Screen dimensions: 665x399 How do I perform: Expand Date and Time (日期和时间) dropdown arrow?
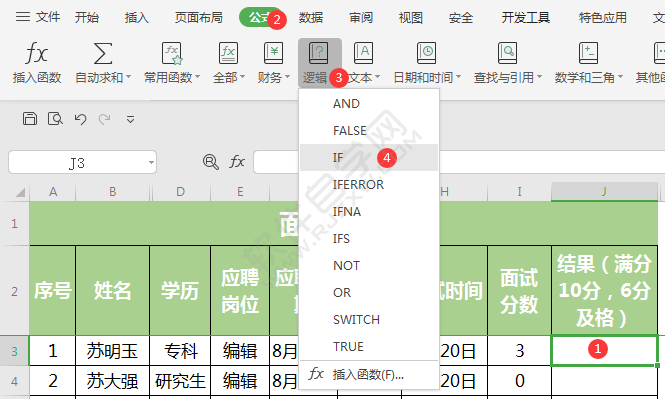click(458, 78)
